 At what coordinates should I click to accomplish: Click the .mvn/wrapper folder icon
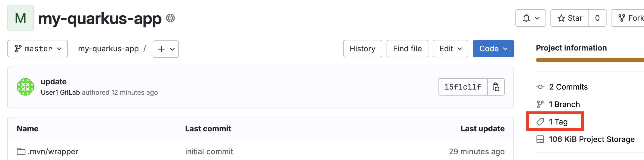[21, 151]
